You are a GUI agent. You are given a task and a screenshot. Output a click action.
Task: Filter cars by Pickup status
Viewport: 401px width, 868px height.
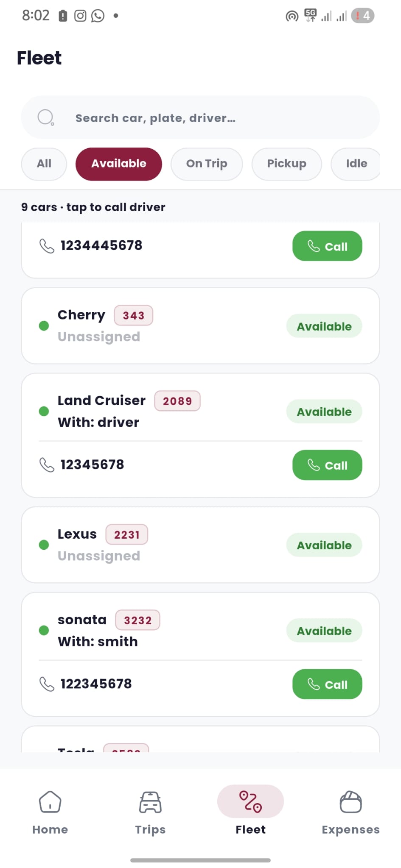click(286, 164)
